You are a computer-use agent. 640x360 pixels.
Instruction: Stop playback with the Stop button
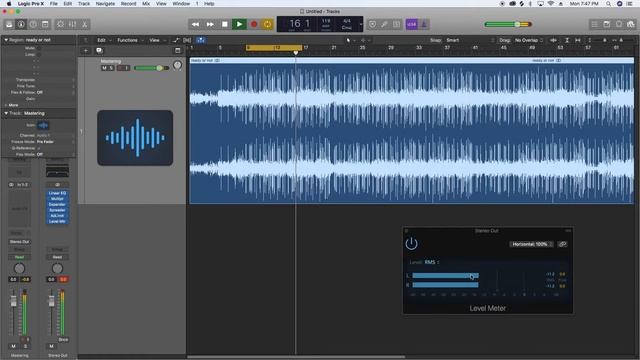pyautogui.click(x=224, y=24)
